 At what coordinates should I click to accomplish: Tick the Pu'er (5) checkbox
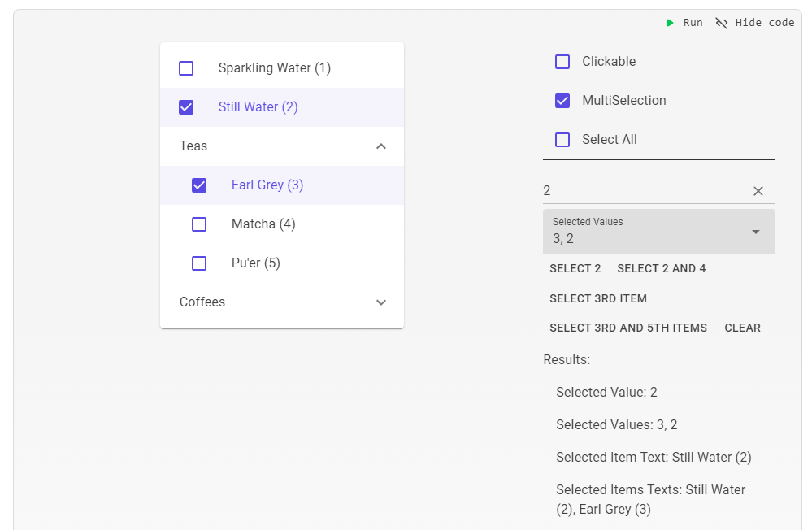199,263
